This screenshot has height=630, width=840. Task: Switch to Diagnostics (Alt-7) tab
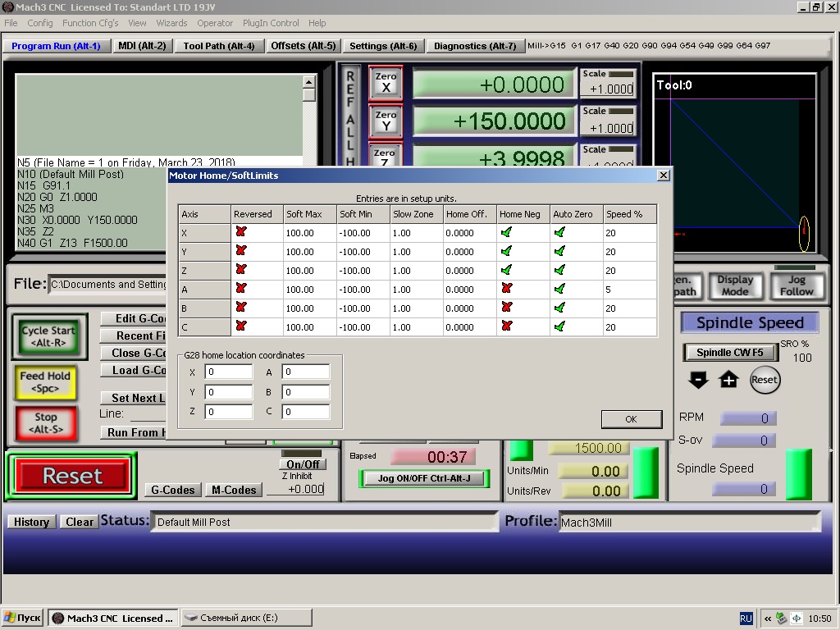pos(475,46)
